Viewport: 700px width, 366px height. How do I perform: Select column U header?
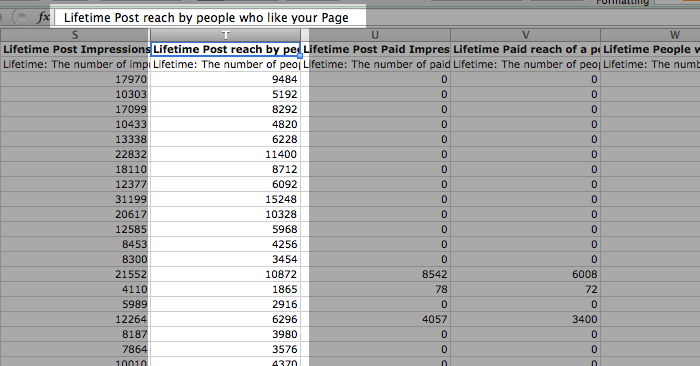click(x=375, y=35)
